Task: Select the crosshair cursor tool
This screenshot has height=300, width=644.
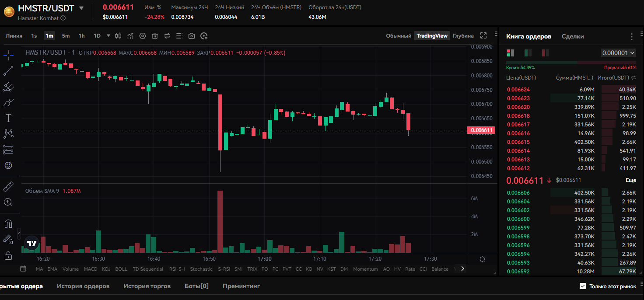Action: (x=8, y=55)
